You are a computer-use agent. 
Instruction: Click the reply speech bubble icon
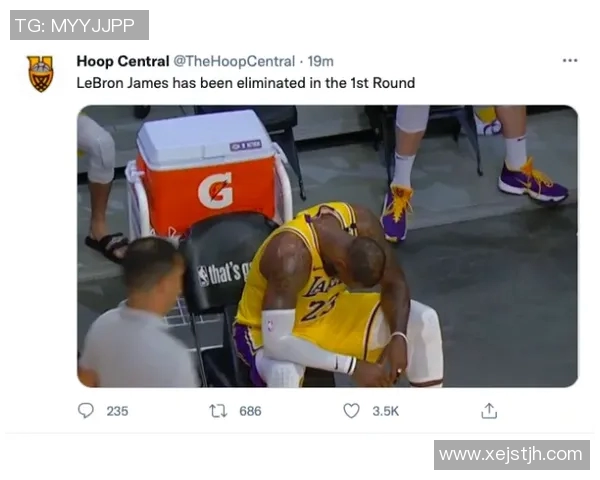tap(85, 411)
